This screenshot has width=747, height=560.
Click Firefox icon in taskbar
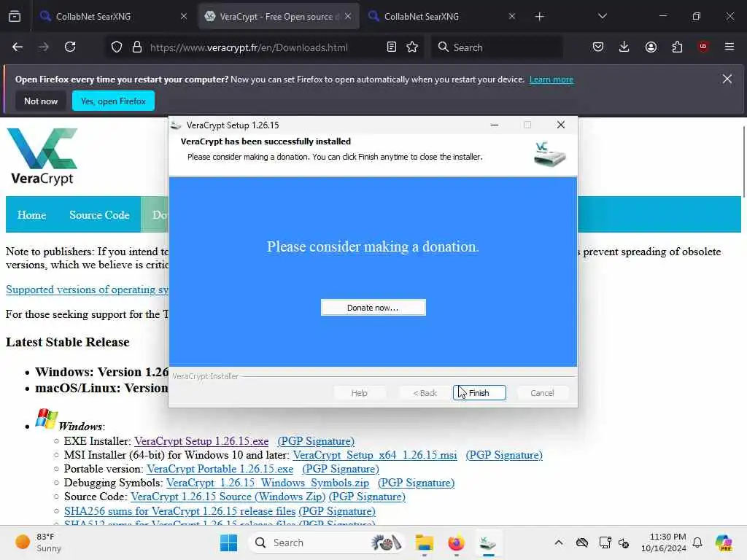[456, 542]
